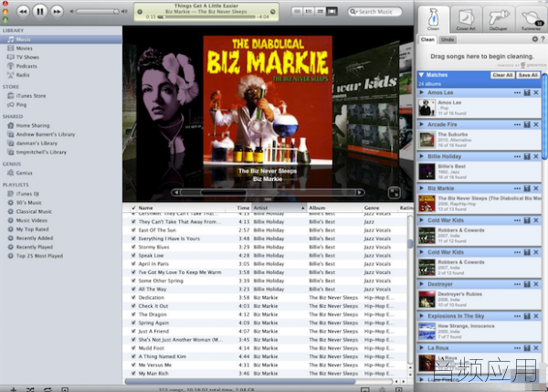Uncheck the song My Man Rich
Viewport: 548px width, 392px height.
pyautogui.click(x=133, y=373)
